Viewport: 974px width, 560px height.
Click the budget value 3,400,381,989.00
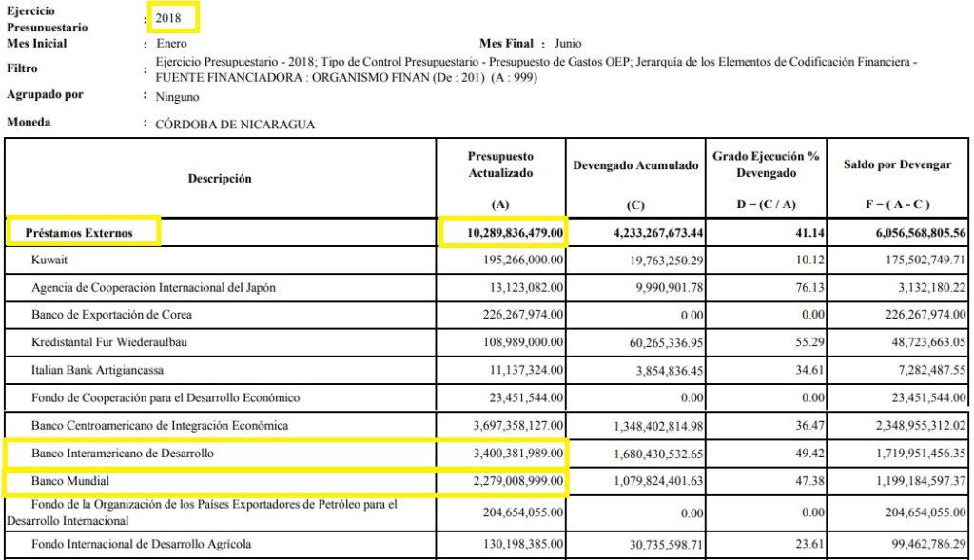tap(518, 454)
